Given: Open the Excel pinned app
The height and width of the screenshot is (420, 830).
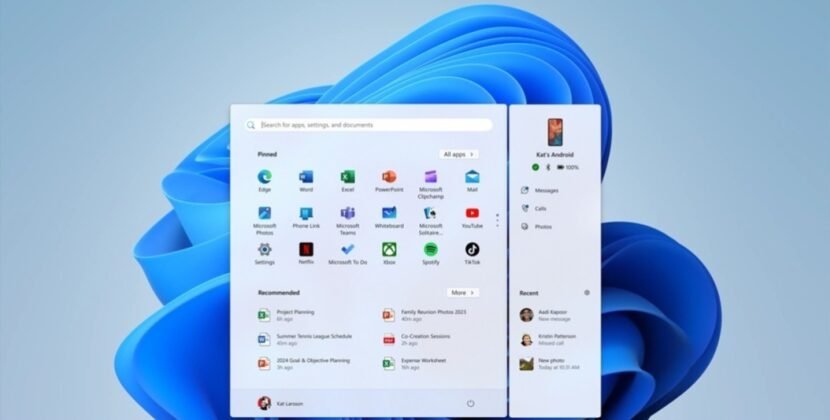Looking at the screenshot, I should tap(348, 181).
